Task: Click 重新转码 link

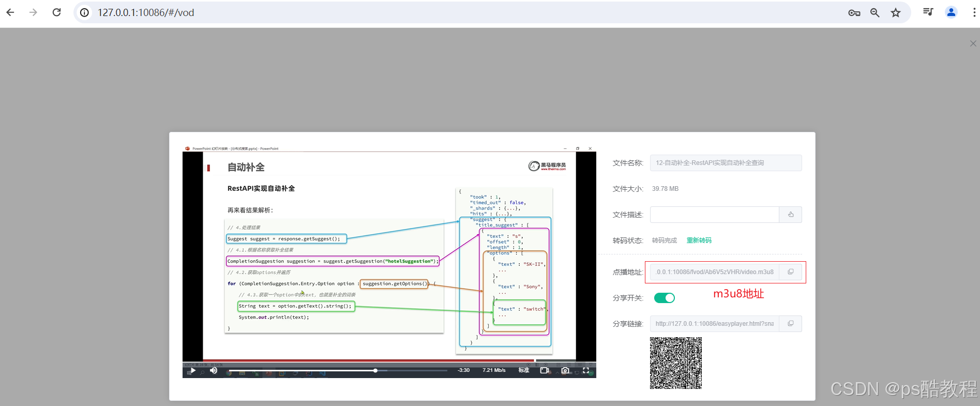Action: pyautogui.click(x=699, y=240)
